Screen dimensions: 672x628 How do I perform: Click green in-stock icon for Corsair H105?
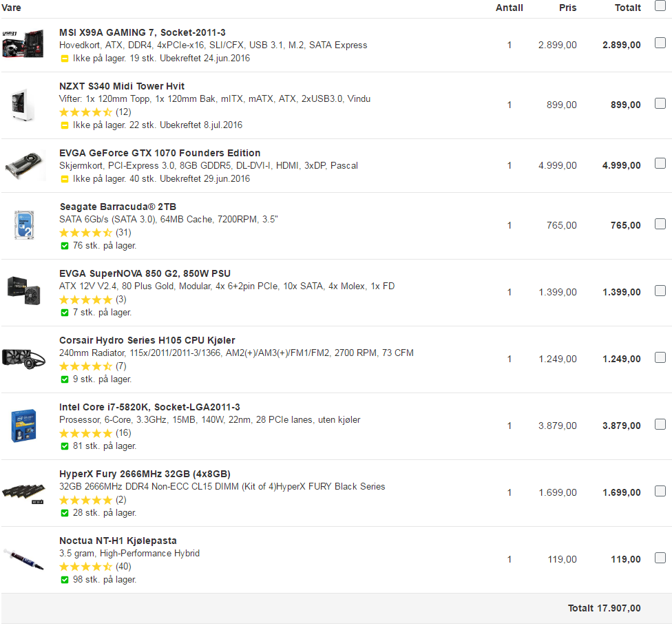[x=65, y=380]
